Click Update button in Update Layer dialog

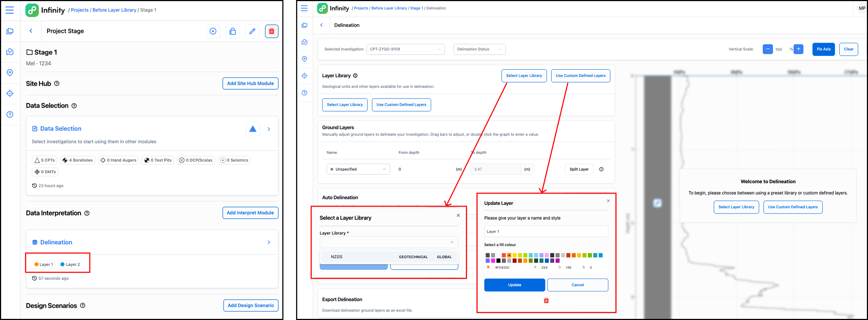(x=515, y=285)
